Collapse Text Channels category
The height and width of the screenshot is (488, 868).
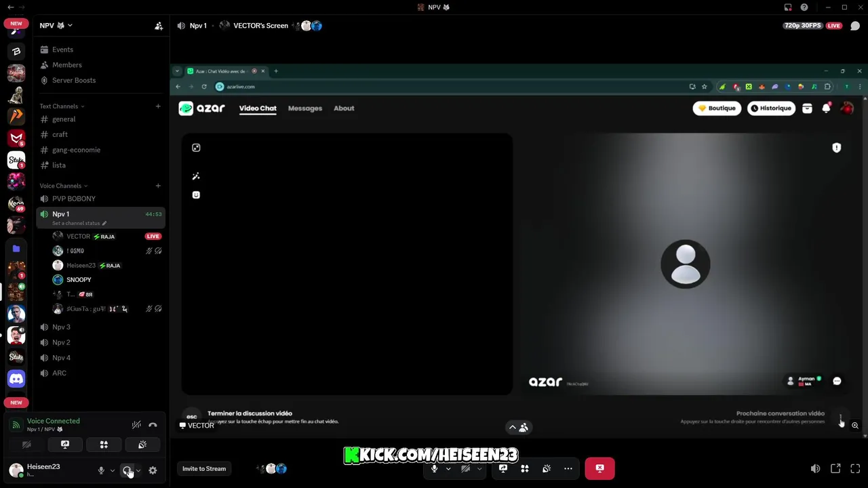click(x=62, y=106)
